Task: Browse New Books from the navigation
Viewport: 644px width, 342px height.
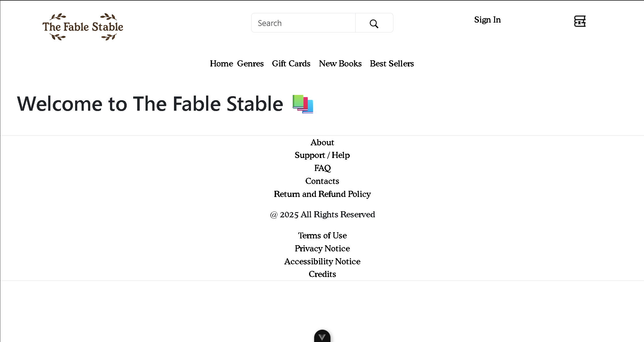Action: [x=340, y=64]
